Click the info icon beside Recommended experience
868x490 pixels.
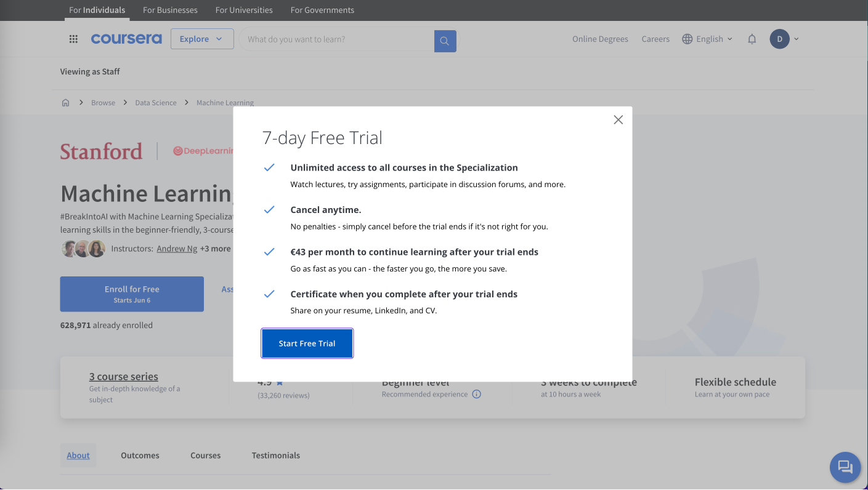476,394
